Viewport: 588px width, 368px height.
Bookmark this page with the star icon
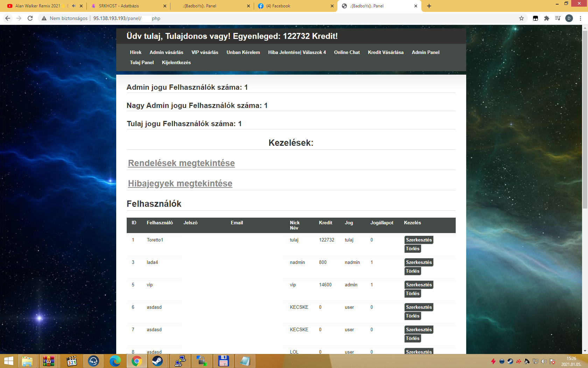[521, 18]
